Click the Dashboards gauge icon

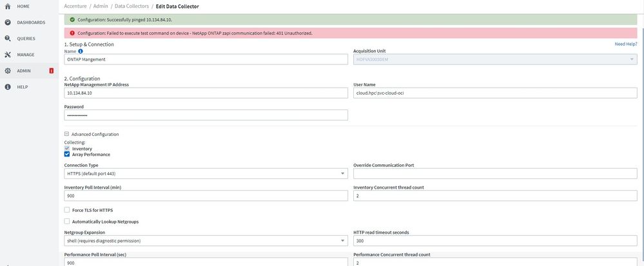click(x=7, y=22)
